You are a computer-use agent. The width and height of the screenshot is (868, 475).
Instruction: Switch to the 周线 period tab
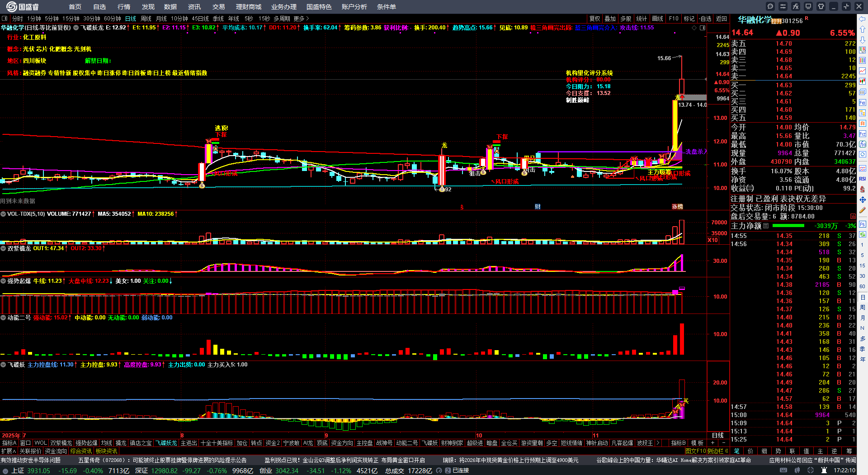146,19
